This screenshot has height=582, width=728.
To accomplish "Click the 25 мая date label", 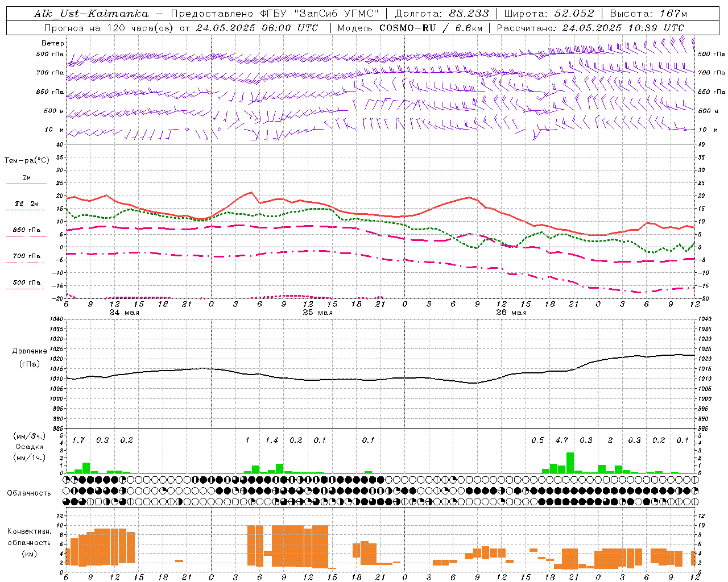I will pos(318,313).
